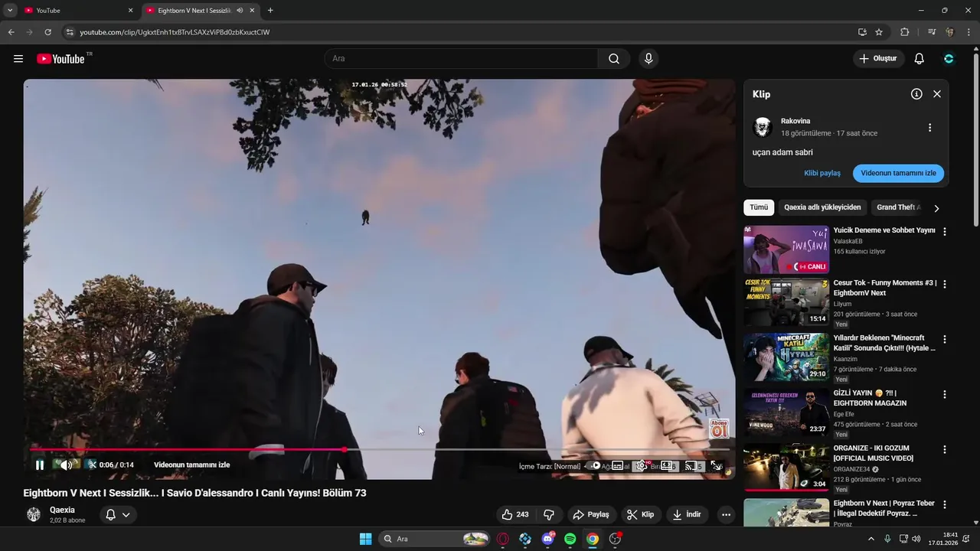Pause the video

40,465
